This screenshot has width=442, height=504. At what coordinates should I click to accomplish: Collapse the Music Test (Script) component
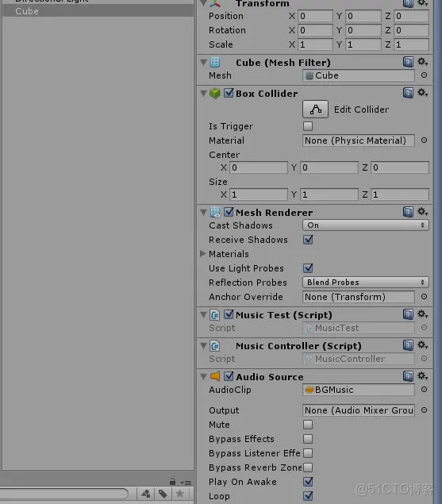pyautogui.click(x=203, y=314)
